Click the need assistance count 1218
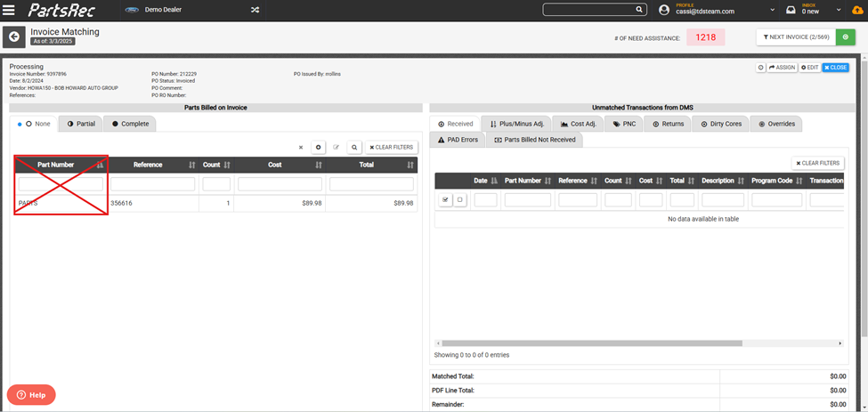This screenshot has height=412, width=868. pos(706,37)
